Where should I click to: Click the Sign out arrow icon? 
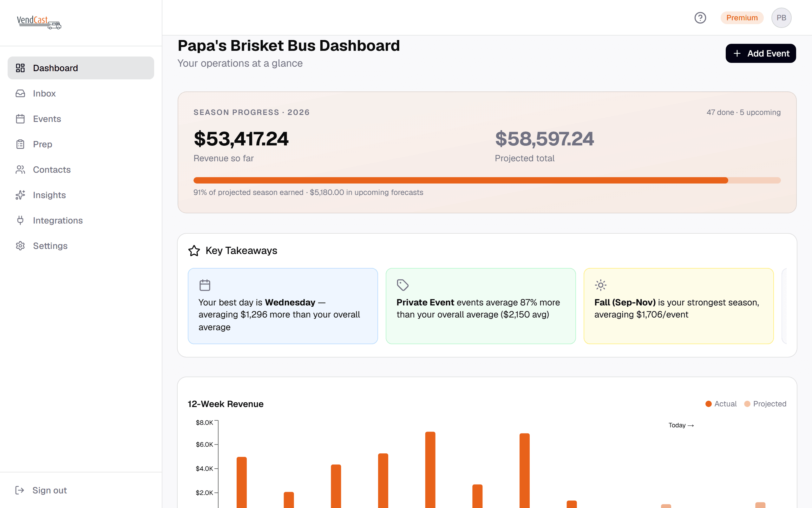point(20,490)
